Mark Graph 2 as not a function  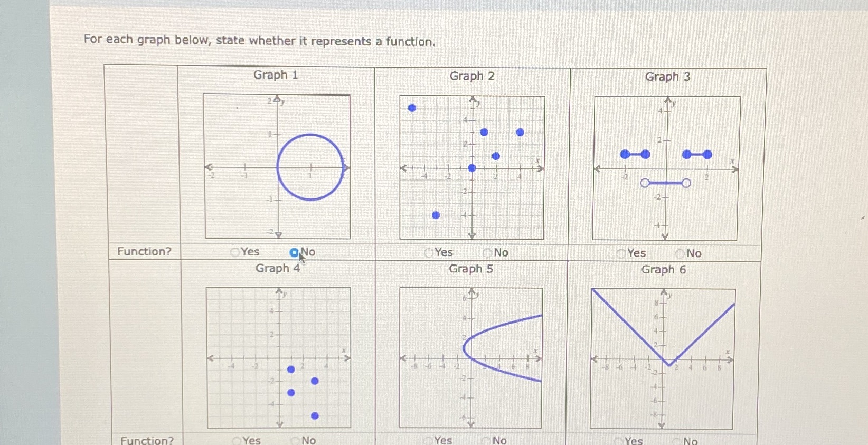[x=486, y=253]
